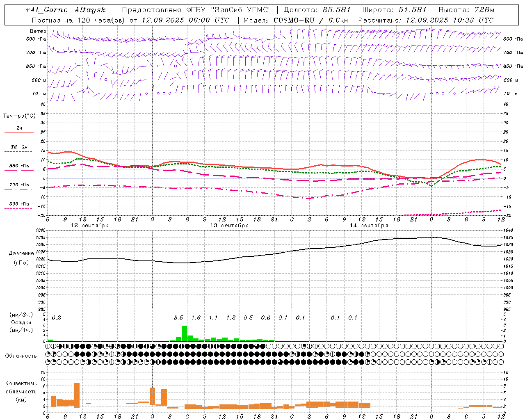525x420 pixels.
Task: Click the Облачность row label
Action: [x=21, y=356]
